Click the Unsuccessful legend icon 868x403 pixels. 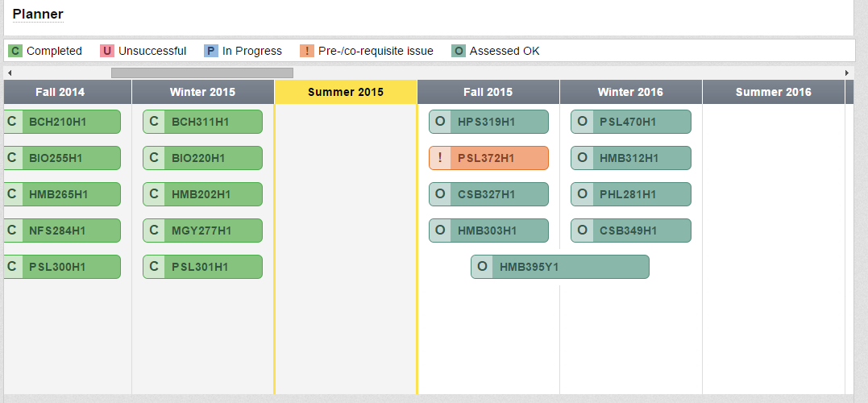[107, 51]
